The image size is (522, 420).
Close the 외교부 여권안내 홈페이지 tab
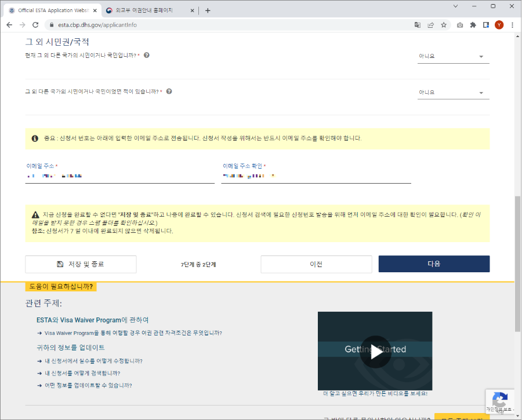coord(192,10)
